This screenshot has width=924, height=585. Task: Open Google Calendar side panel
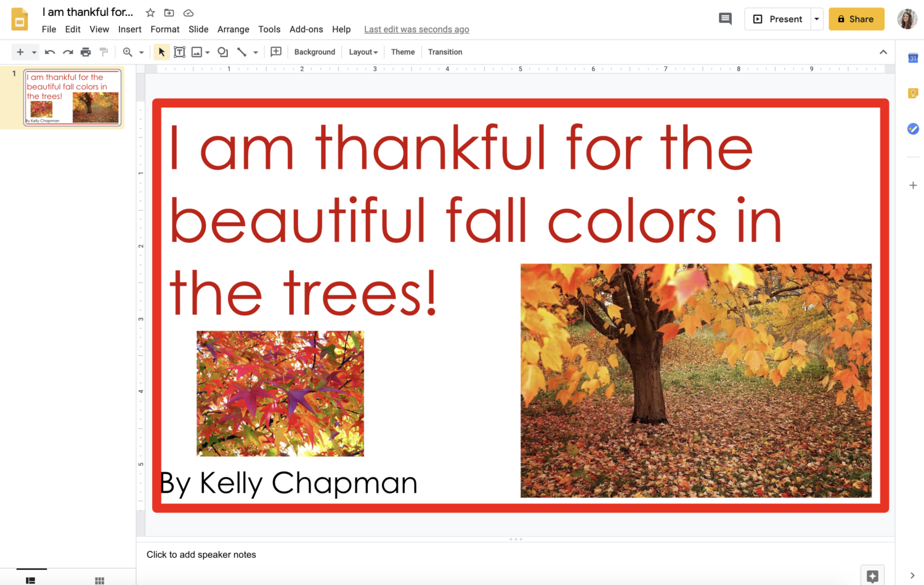pos(912,57)
